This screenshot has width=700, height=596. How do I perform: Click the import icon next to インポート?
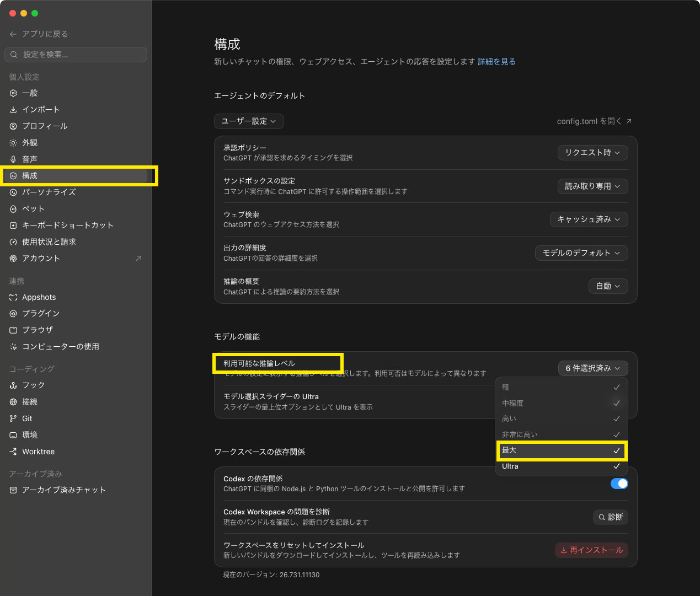[13, 110]
